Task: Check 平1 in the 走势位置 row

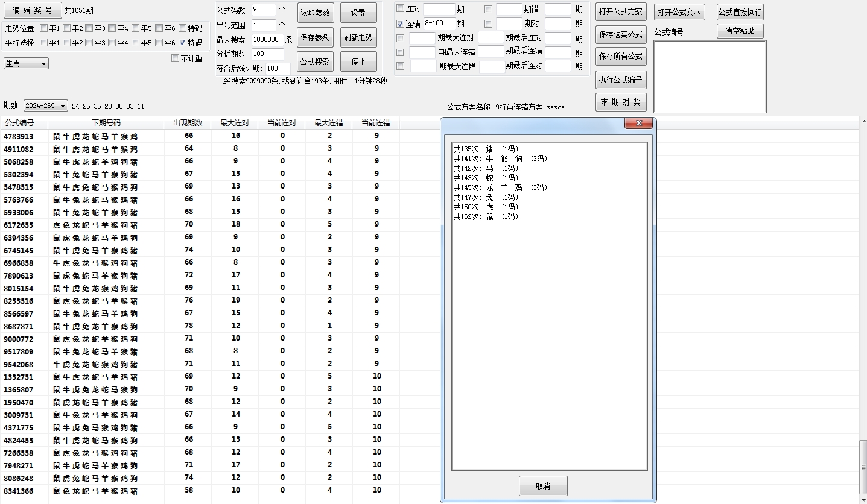Action: click(x=43, y=27)
